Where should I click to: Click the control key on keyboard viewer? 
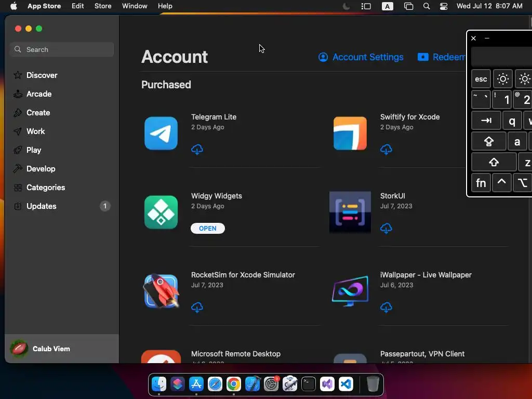501,183
